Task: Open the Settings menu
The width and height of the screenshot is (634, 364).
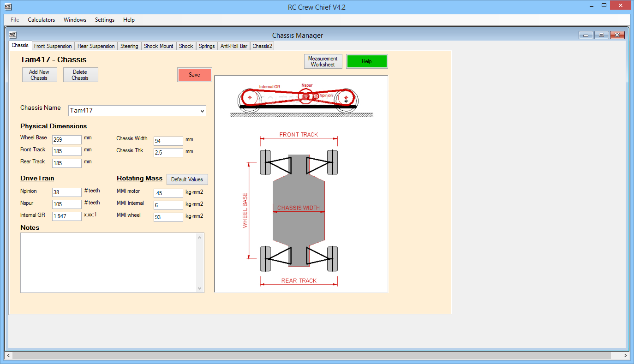Action: (x=105, y=20)
